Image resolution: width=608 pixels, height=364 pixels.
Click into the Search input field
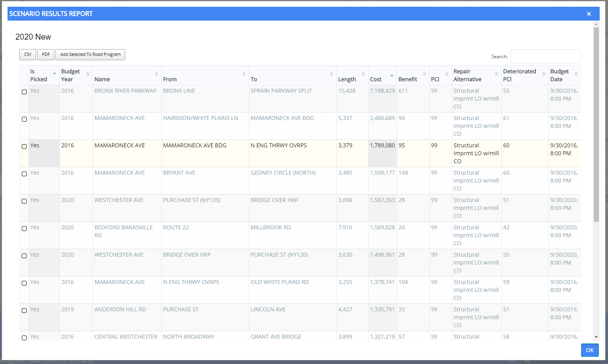pos(545,57)
